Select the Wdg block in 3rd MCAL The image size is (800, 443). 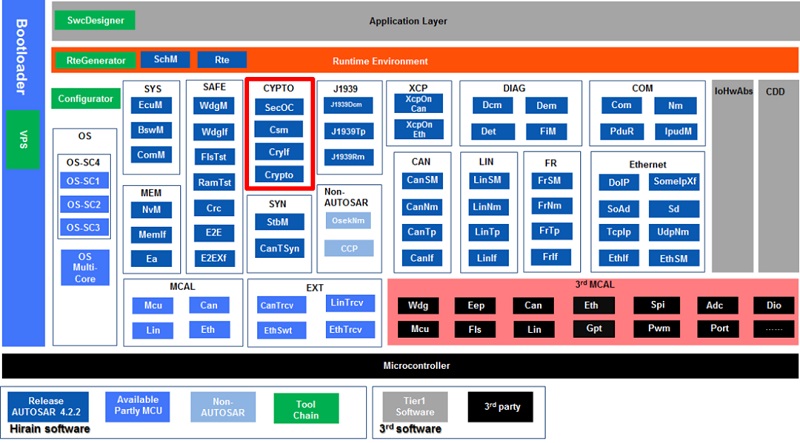(418, 306)
